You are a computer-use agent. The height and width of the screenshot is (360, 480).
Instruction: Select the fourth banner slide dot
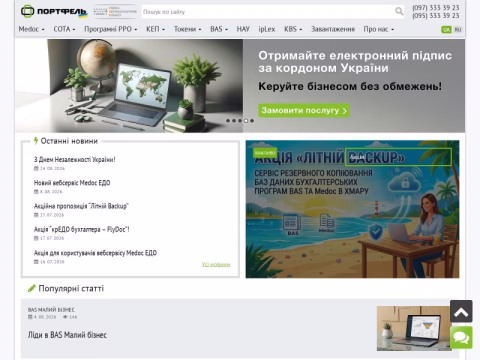tap(246, 121)
